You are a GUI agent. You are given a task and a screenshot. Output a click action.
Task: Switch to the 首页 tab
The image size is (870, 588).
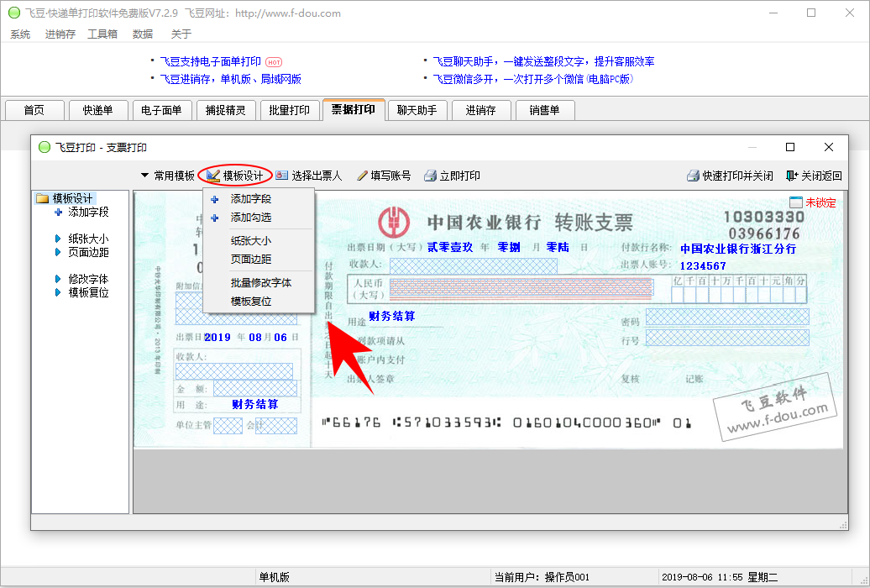click(34, 110)
